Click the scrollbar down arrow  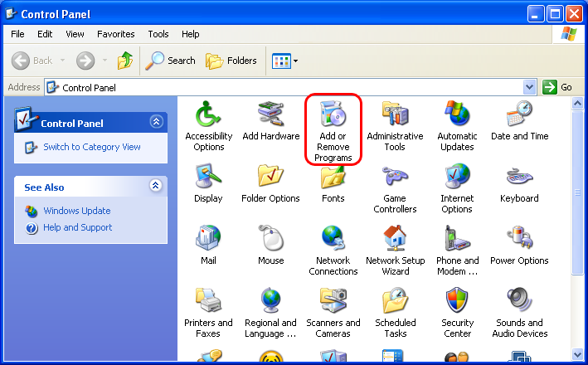(577, 354)
